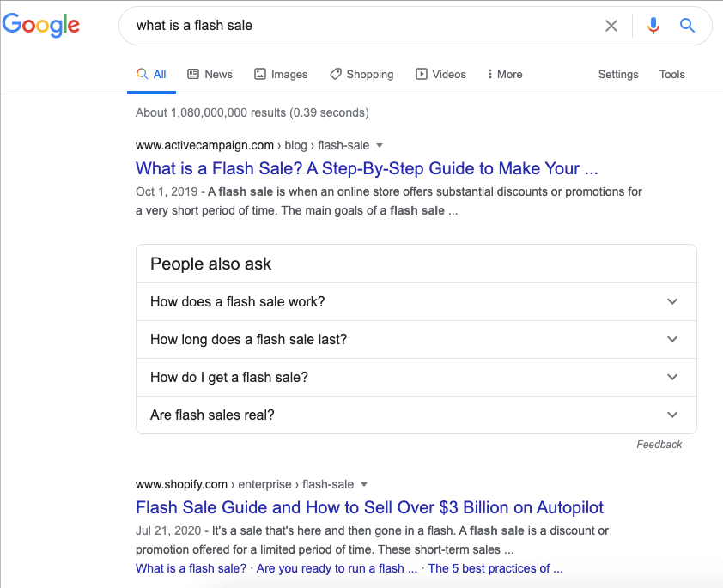Click the blue magnifying glass search button
This screenshot has width=723, height=588.
(x=687, y=26)
